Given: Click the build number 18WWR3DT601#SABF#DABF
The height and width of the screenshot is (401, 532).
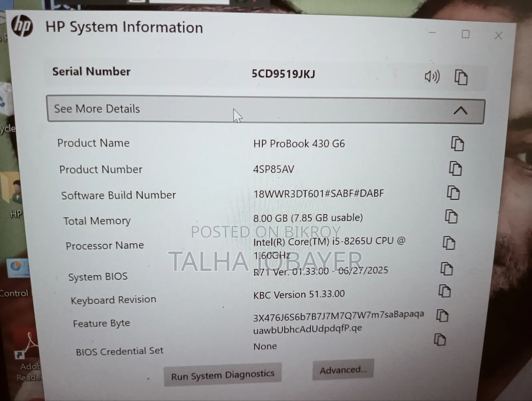Looking at the screenshot, I should point(319,193).
